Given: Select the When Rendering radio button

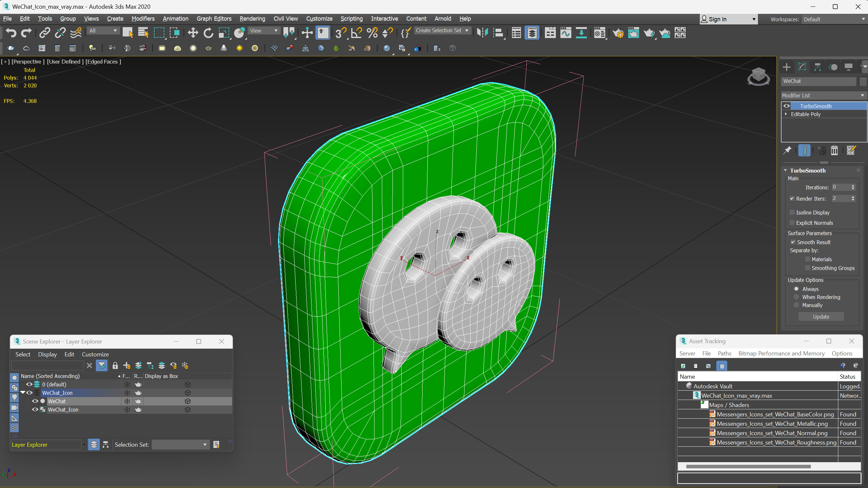Looking at the screenshot, I should (x=797, y=297).
